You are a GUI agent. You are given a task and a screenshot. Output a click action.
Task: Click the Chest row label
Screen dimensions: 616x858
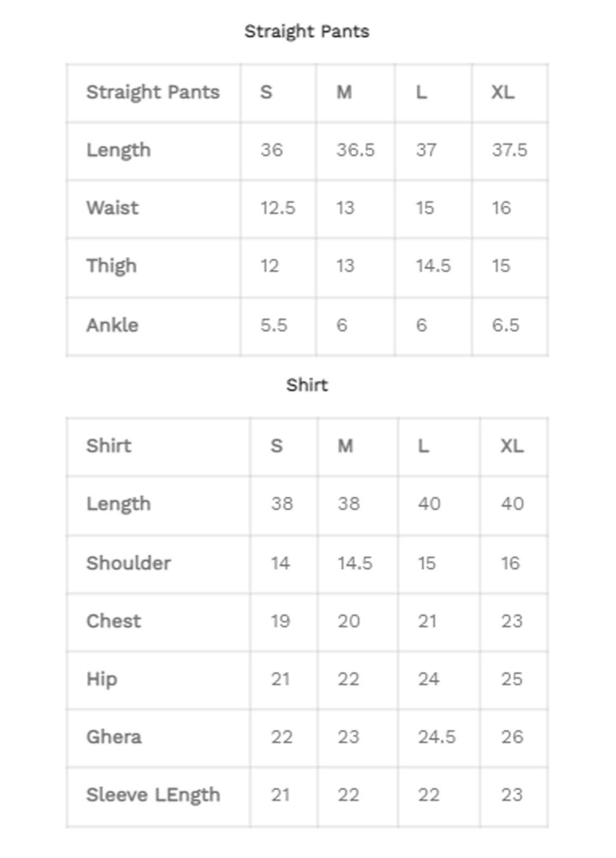tap(113, 621)
